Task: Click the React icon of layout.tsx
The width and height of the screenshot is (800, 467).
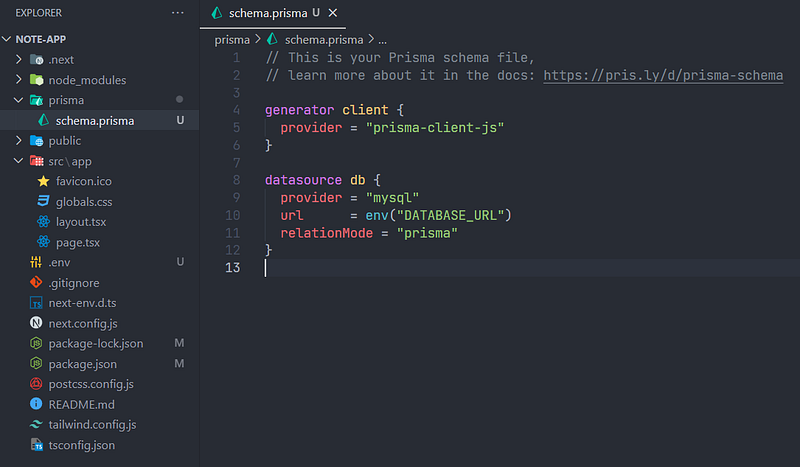Action: tap(43, 222)
